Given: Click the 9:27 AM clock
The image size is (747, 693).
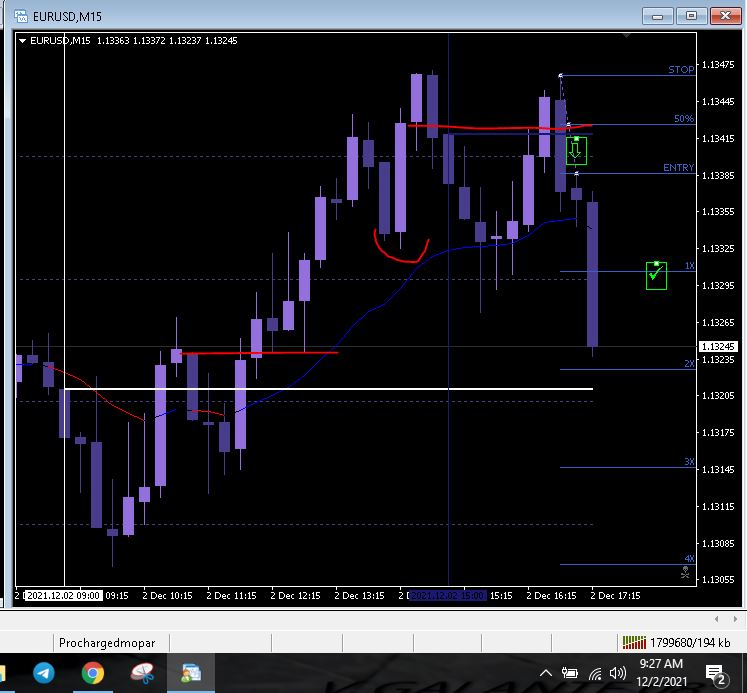Looking at the screenshot, I should point(661,663).
